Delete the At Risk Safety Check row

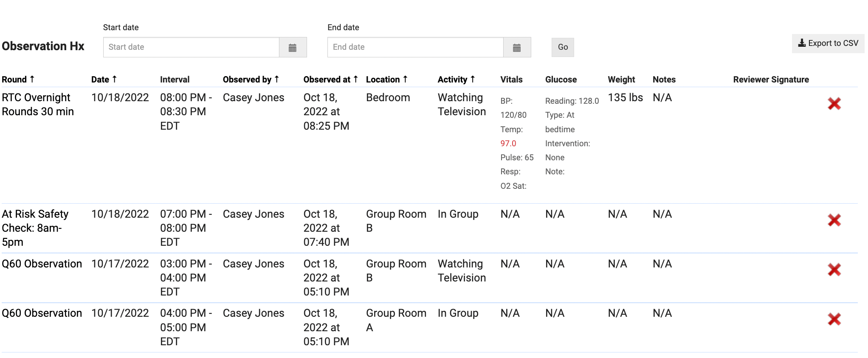click(834, 220)
